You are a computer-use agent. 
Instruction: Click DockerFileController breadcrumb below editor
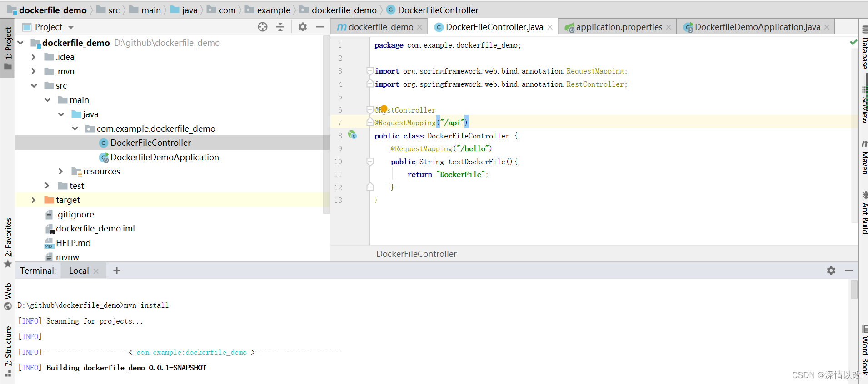[x=416, y=254]
